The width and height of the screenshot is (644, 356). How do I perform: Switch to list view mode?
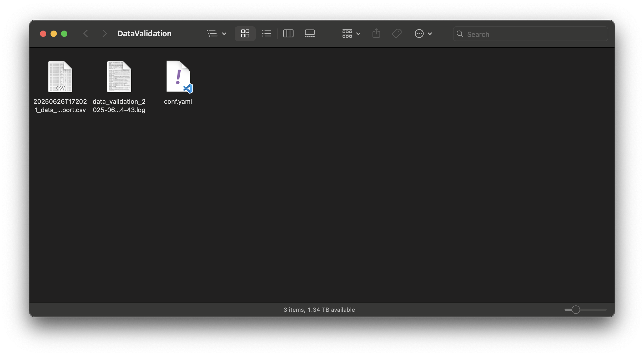tap(266, 33)
